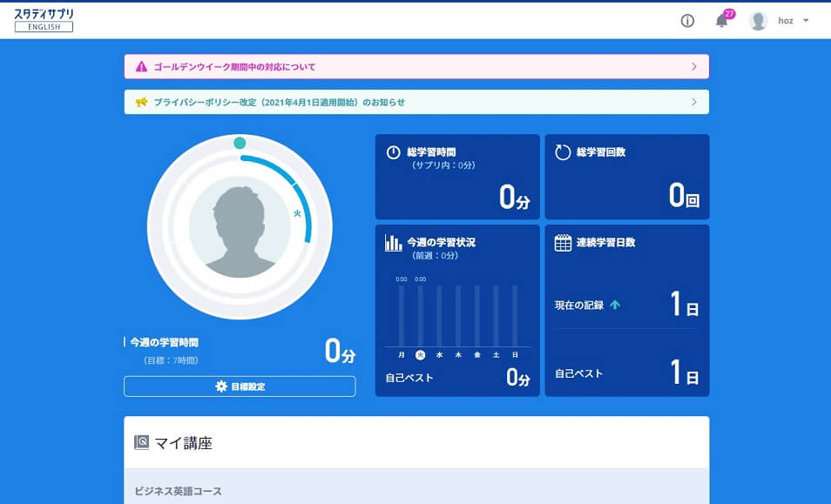Click the 今週の学習時間 label
The image size is (831, 504).
(164, 343)
